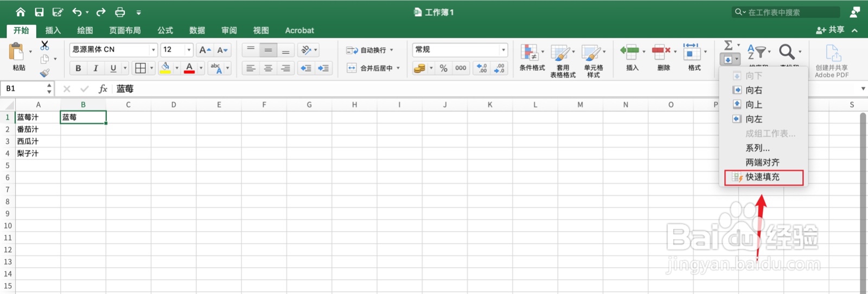Apply thousands separator 000 format
Image resolution: width=868 pixels, height=294 pixels.
click(461, 68)
